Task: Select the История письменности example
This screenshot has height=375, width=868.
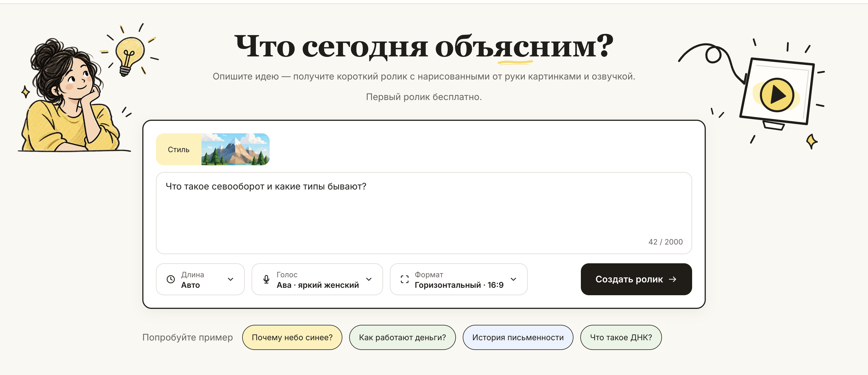Action: coord(518,337)
